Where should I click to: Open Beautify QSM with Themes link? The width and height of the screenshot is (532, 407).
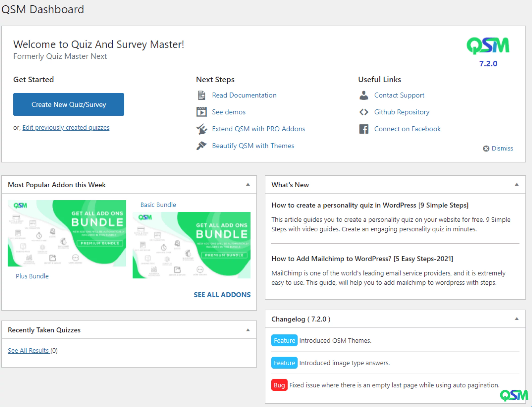pyautogui.click(x=253, y=146)
